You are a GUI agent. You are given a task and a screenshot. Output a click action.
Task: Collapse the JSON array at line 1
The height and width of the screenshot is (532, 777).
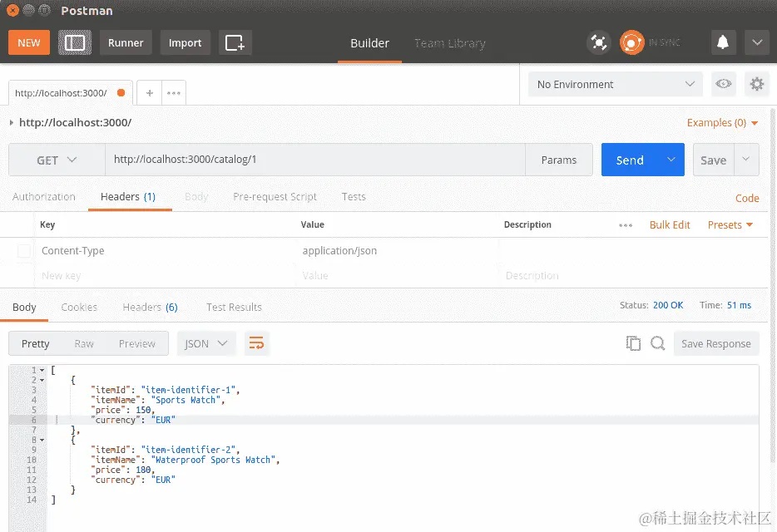coord(42,370)
